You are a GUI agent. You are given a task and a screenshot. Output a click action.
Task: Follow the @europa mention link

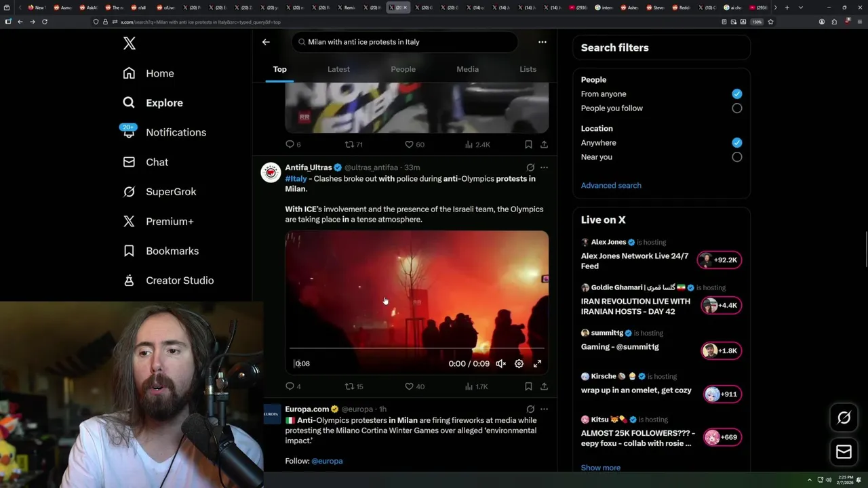click(327, 461)
